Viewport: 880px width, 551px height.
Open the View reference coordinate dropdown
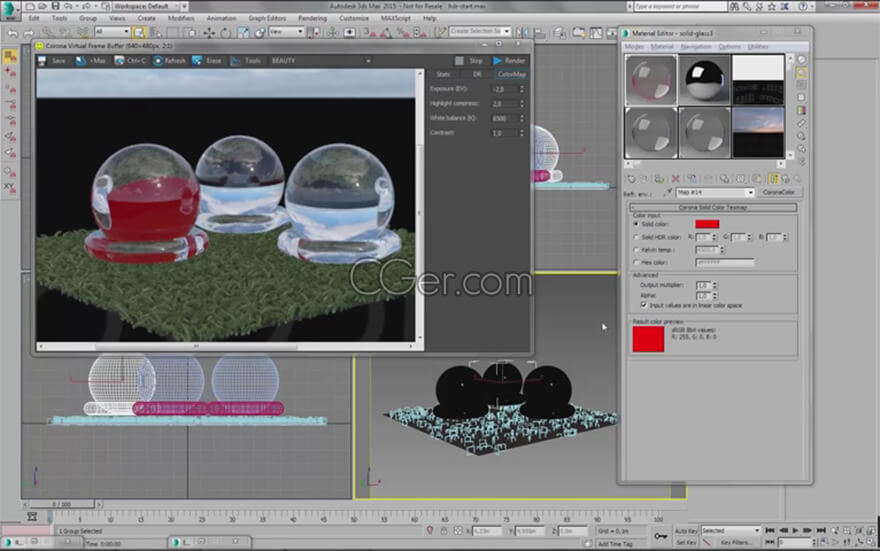click(286, 32)
